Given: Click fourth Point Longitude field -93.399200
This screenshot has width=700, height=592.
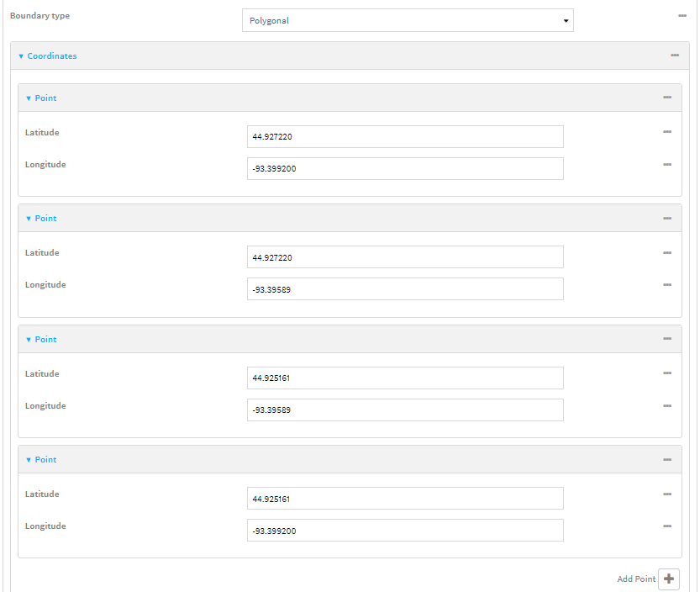Looking at the screenshot, I should (405, 531).
